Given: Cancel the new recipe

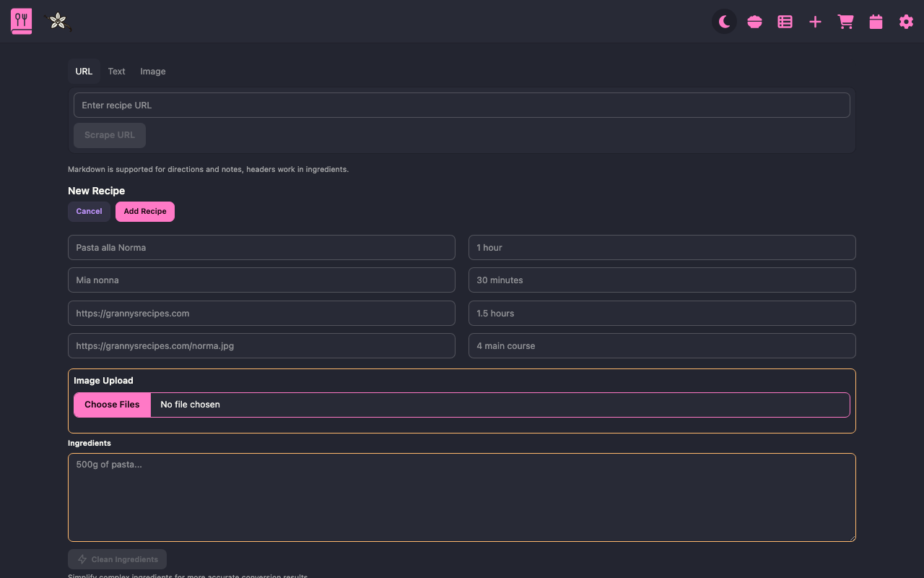Looking at the screenshot, I should coord(89,212).
